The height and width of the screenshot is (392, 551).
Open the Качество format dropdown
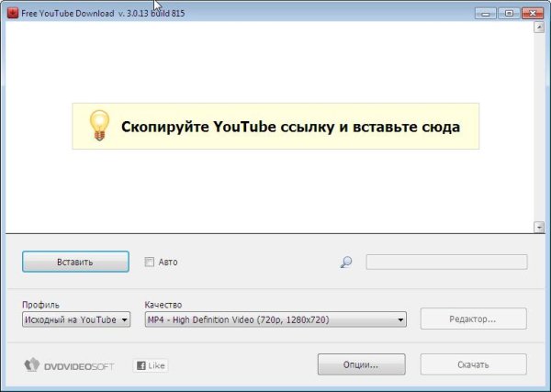[x=275, y=319]
